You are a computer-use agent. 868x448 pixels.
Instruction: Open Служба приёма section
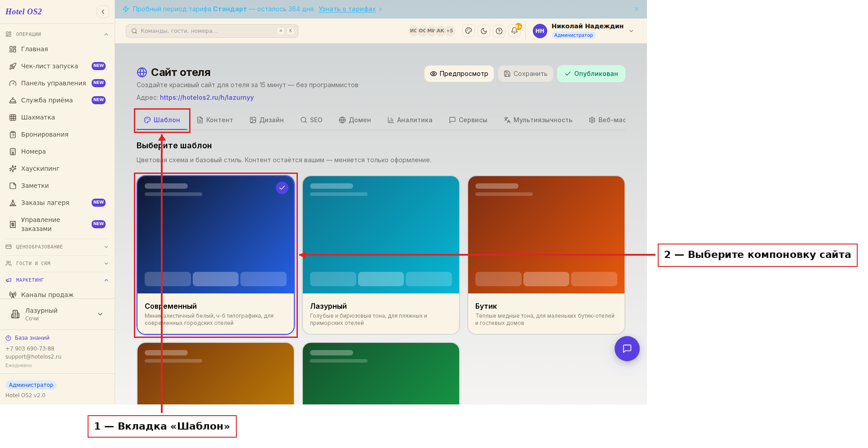click(x=57, y=100)
